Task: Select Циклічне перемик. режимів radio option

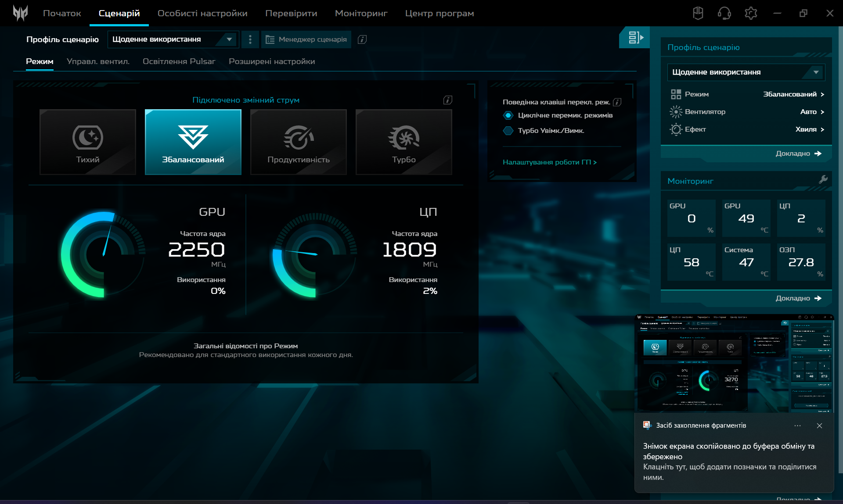Action: [x=508, y=115]
